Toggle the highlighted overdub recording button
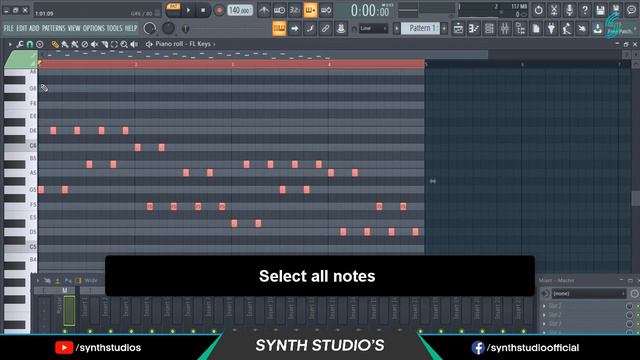The image size is (640, 360). tap(310, 10)
